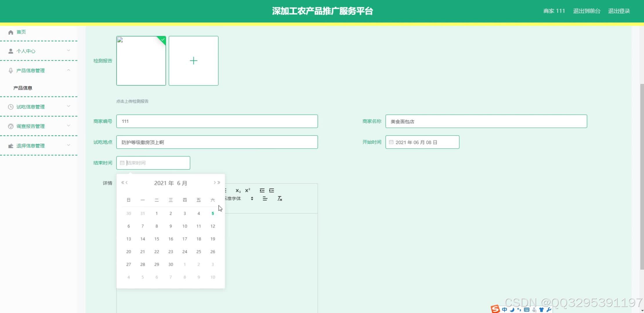Select June 30 in the calendar
This screenshot has width=644, height=313.
pos(171,264)
